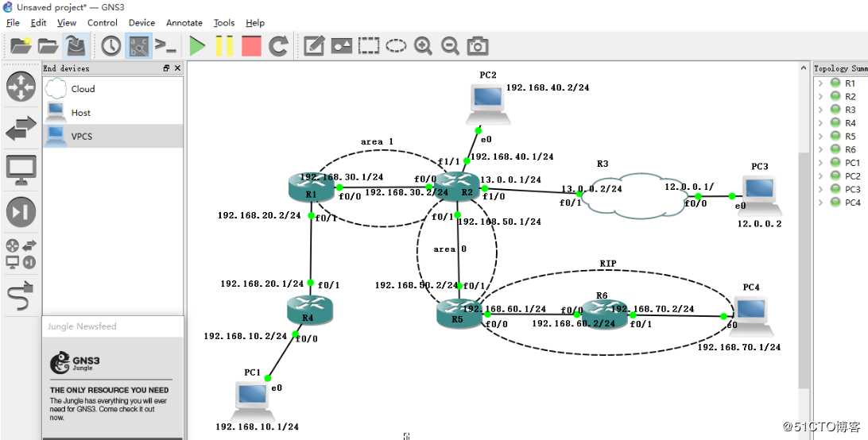Close the End devices panel
The height and width of the screenshot is (440, 868).
pos(177,68)
